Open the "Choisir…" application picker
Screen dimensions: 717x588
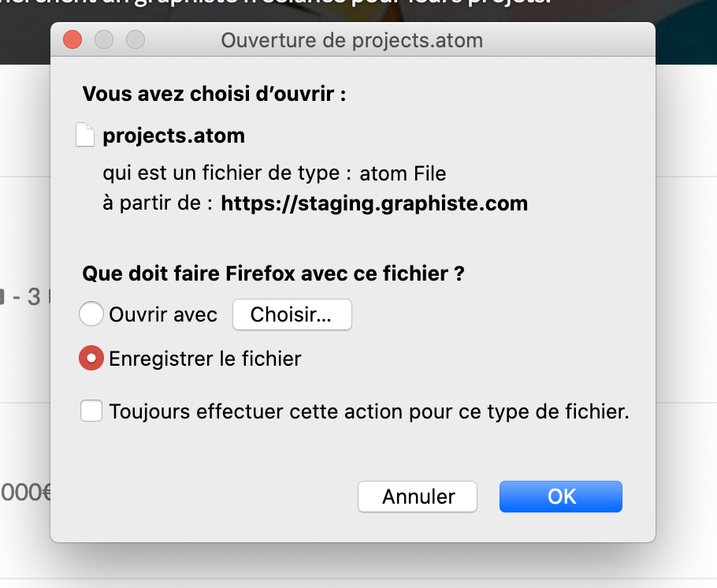coord(292,315)
